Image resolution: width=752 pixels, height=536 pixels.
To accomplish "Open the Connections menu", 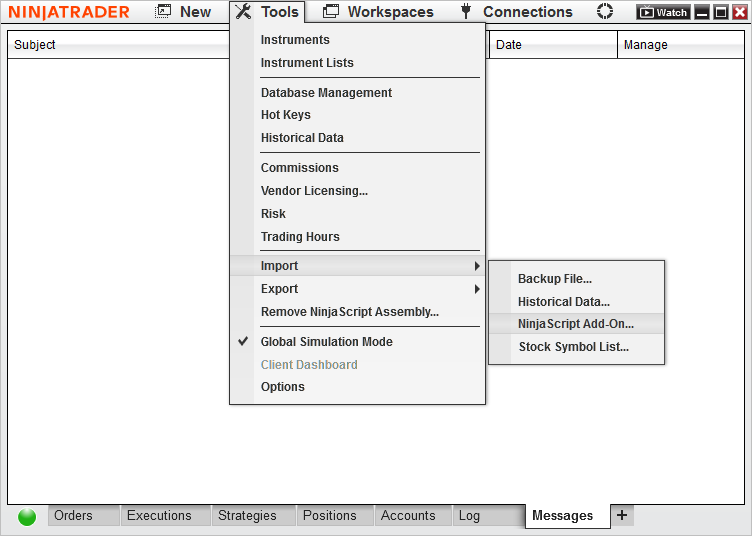I will [x=528, y=12].
